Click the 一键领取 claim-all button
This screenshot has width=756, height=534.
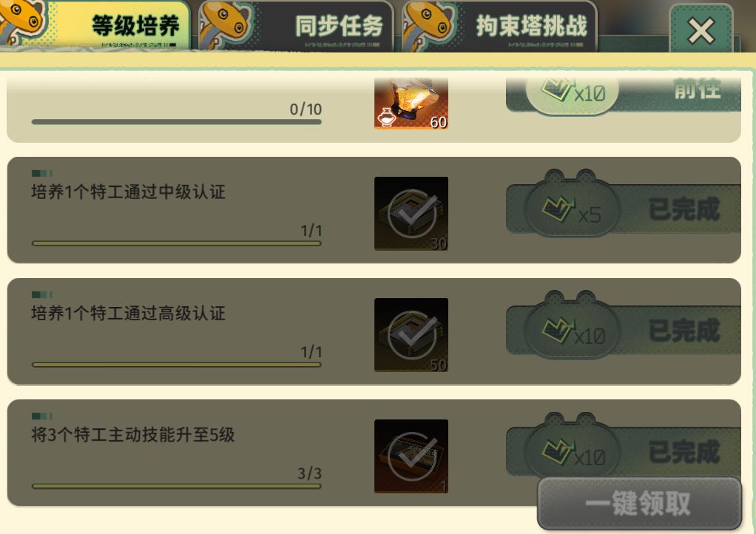(639, 504)
